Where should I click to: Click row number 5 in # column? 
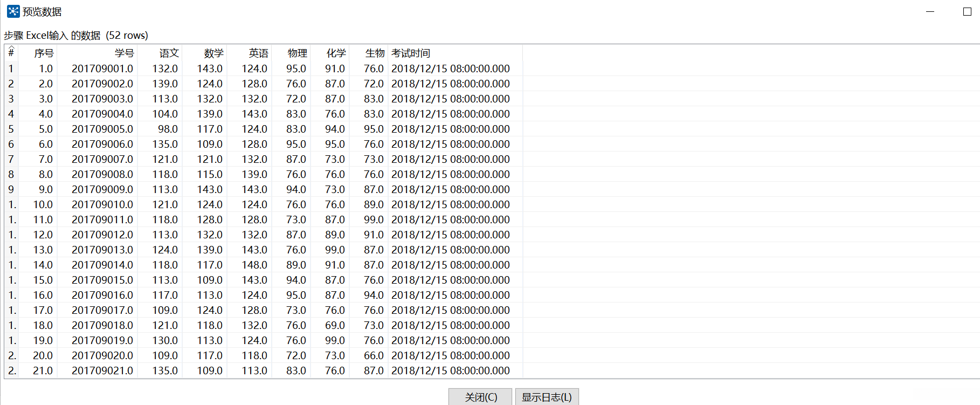pos(11,129)
